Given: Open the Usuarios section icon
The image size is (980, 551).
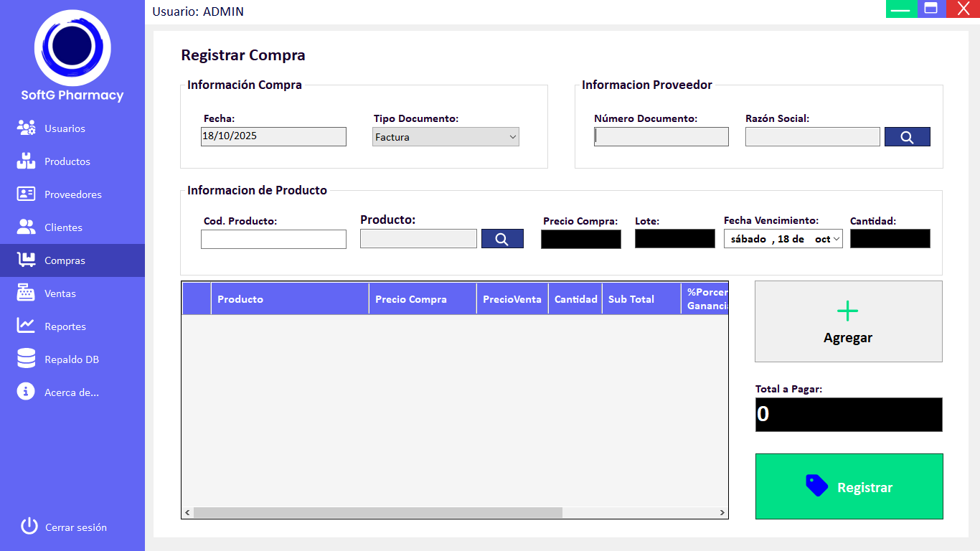Looking at the screenshot, I should (x=27, y=128).
